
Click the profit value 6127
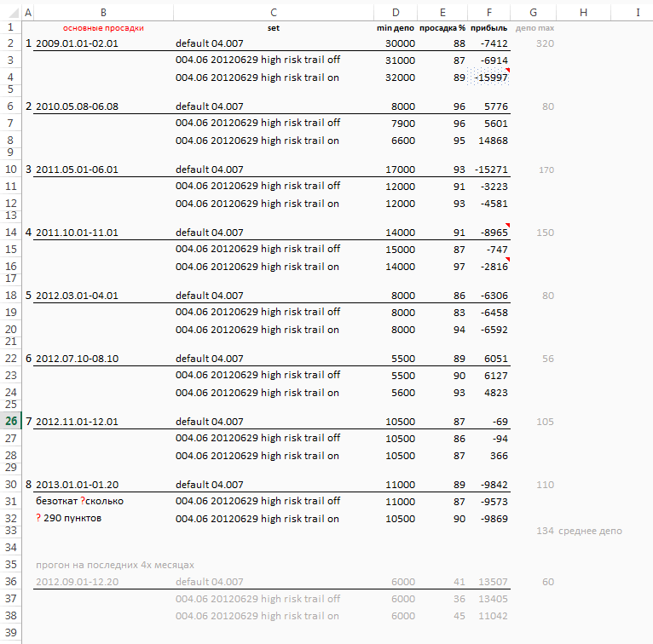coord(496,376)
